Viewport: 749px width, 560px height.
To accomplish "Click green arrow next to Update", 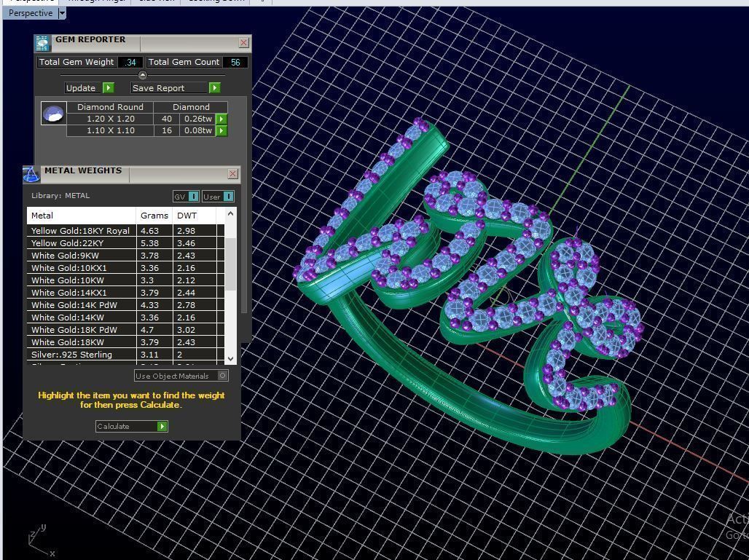I will 109,88.
